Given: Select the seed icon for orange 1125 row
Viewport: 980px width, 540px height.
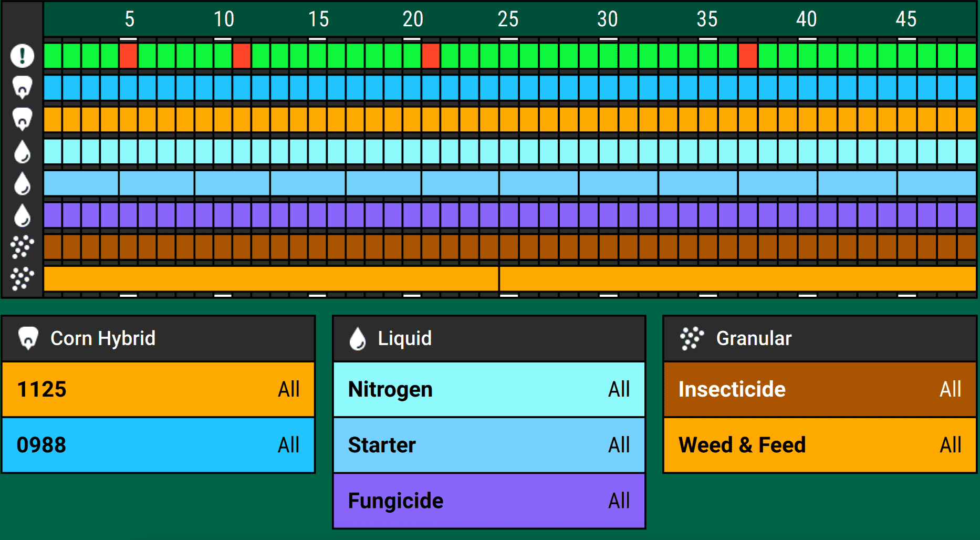Looking at the screenshot, I should (x=22, y=120).
